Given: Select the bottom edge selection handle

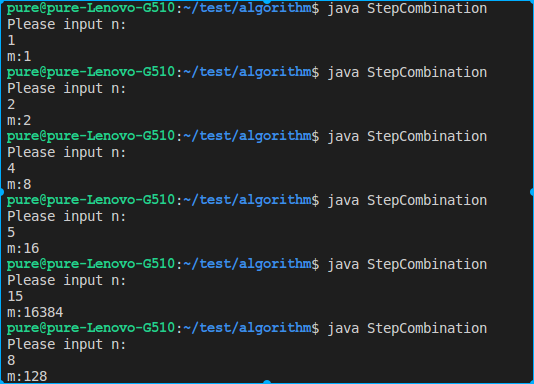Looking at the screenshot, I should [267, 382].
